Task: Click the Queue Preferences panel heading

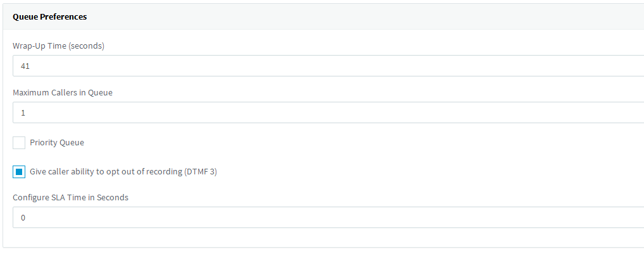Action: pyautogui.click(x=50, y=17)
